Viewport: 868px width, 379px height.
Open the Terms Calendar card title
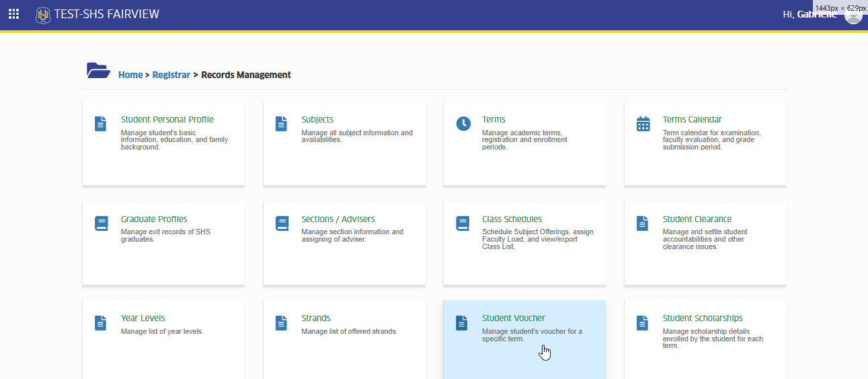click(x=692, y=120)
